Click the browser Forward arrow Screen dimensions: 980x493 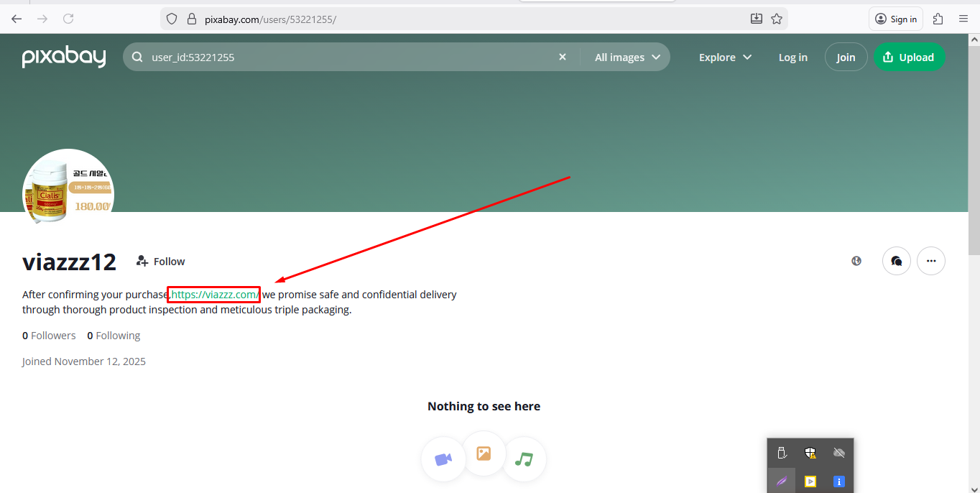click(x=42, y=19)
